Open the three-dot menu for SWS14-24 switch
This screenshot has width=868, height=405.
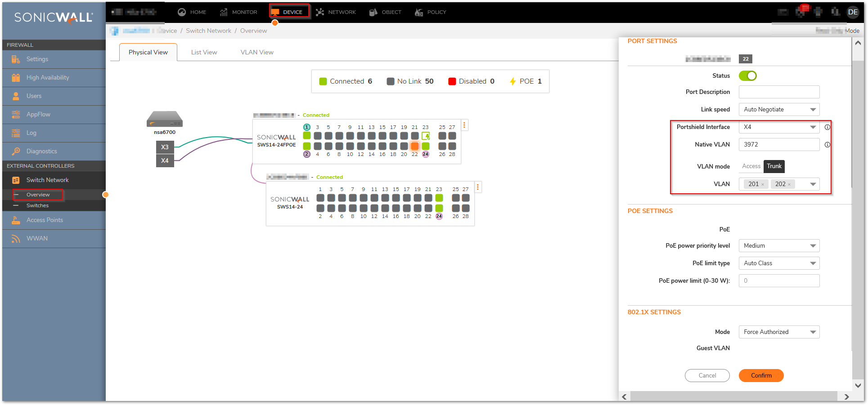coord(478,187)
